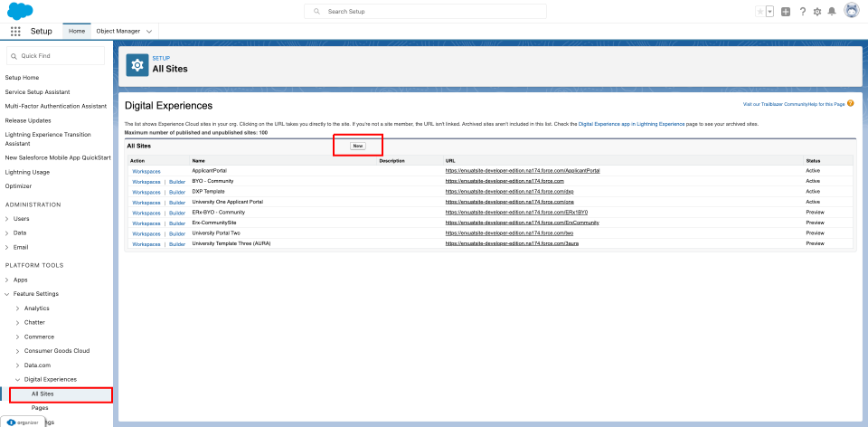The image size is (868, 427).
Task: Expand the Users tree section
Action: point(8,218)
